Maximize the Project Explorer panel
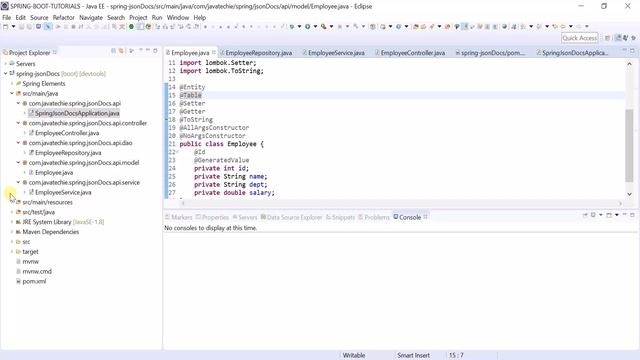Viewport: 640px width, 360px height. pos(155,51)
